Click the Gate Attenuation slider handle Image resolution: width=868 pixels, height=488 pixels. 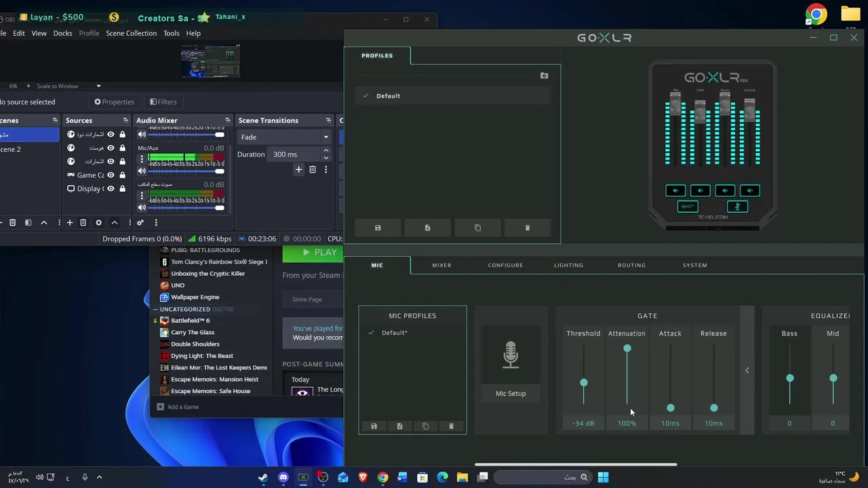pyautogui.click(x=627, y=348)
